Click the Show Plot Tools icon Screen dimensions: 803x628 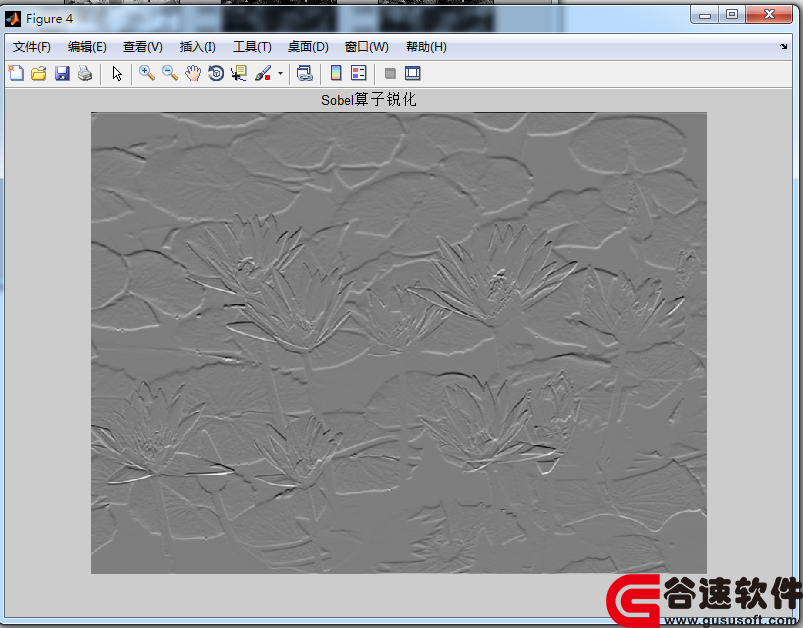click(x=413, y=73)
